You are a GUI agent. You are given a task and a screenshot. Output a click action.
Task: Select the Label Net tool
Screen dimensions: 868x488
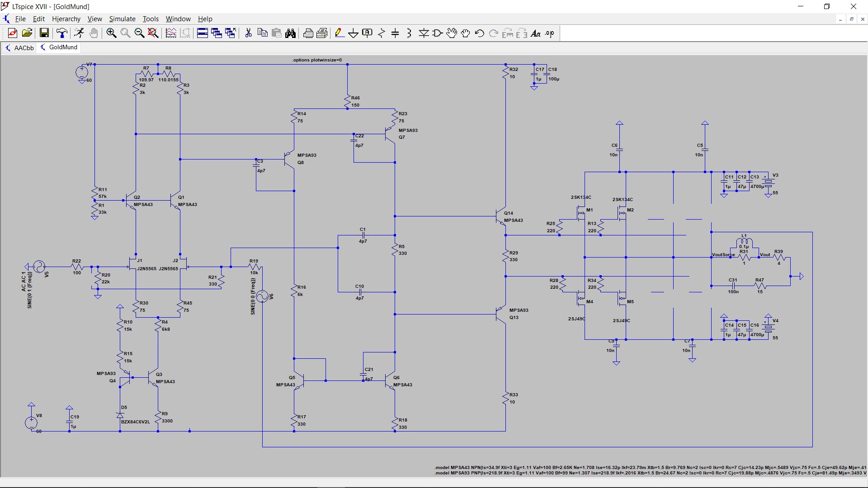point(368,33)
